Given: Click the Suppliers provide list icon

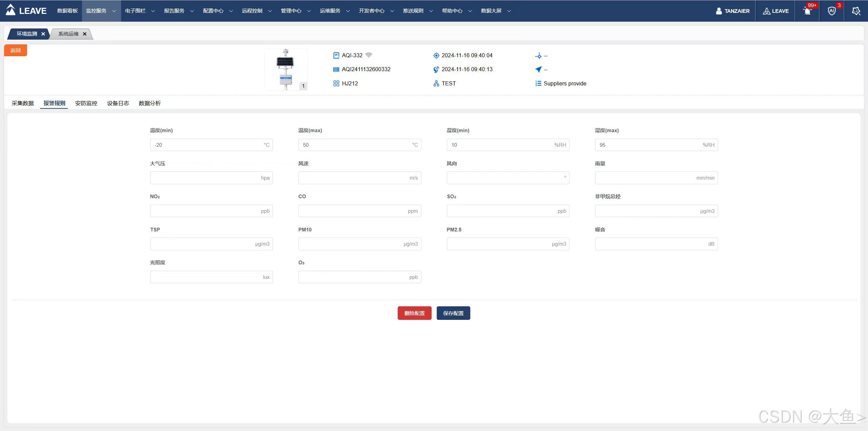Looking at the screenshot, I should [x=538, y=83].
